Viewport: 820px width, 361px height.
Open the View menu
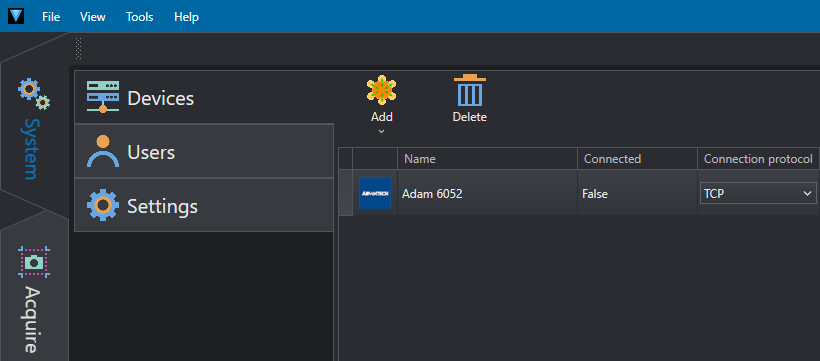(x=93, y=17)
